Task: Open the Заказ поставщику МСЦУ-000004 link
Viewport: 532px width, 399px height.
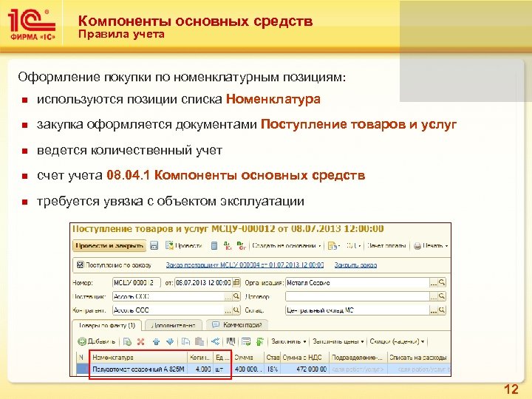Action: tap(245, 265)
